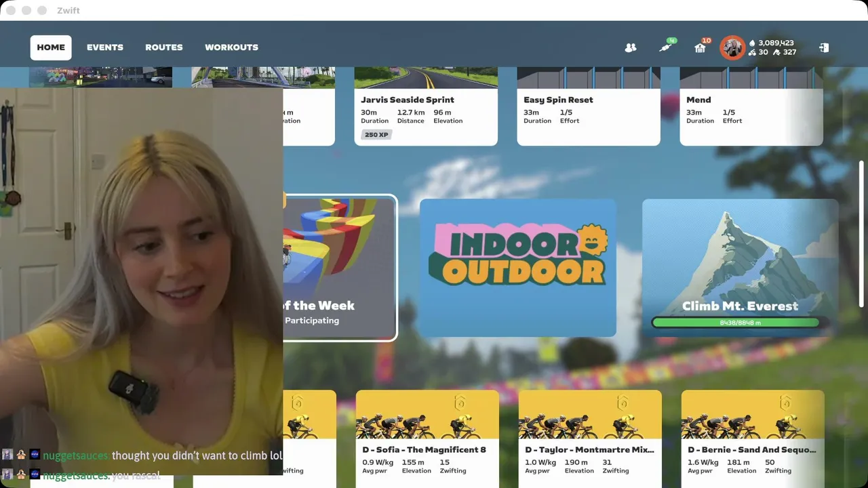868x488 pixels.
Task: Open the Mend workout card
Action: tap(751, 106)
